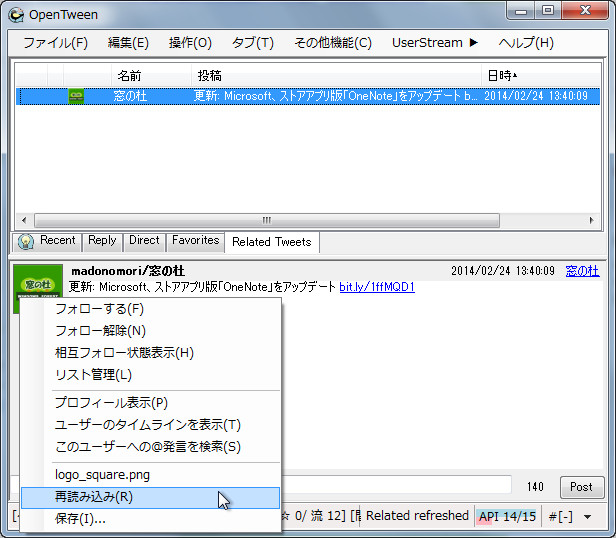Image resolution: width=616 pixels, height=538 pixels.
Task: Click the left arrow of horizontal scrollbar
Action: pyautogui.click(x=24, y=220)
